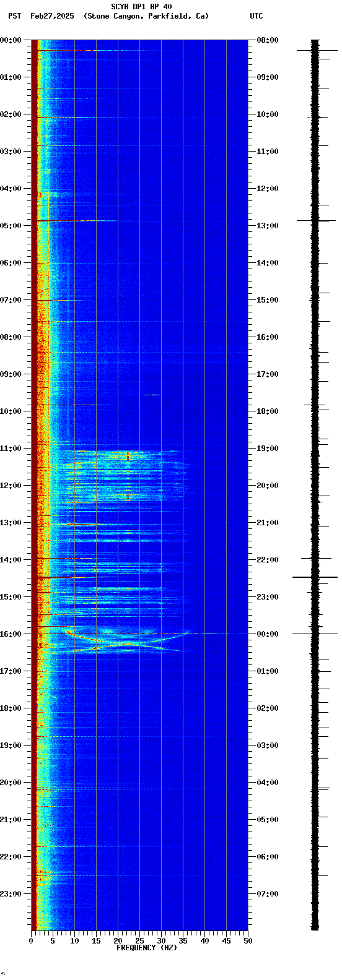Click the 03:00 label on UTC axis

point(268,746)
